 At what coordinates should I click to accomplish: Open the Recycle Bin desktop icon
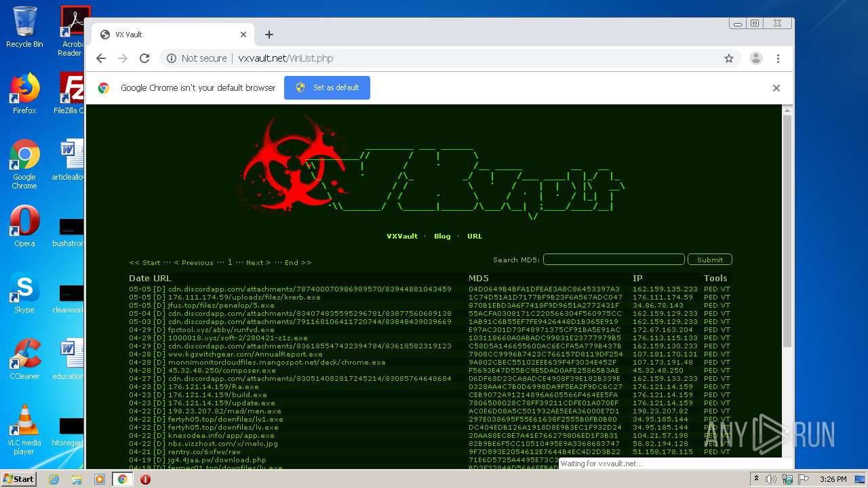pyautogui.click(x=24, y=27)
